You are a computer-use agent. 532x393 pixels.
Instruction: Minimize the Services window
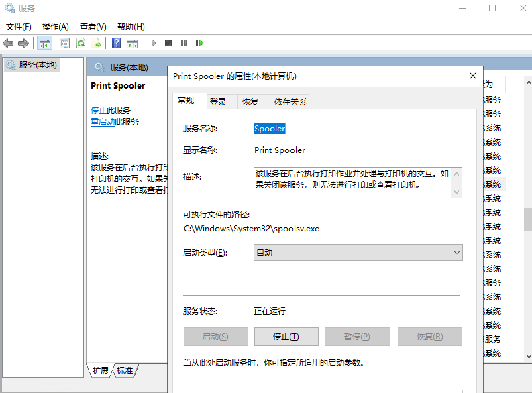pyautogui.click(x=462, y=8)
